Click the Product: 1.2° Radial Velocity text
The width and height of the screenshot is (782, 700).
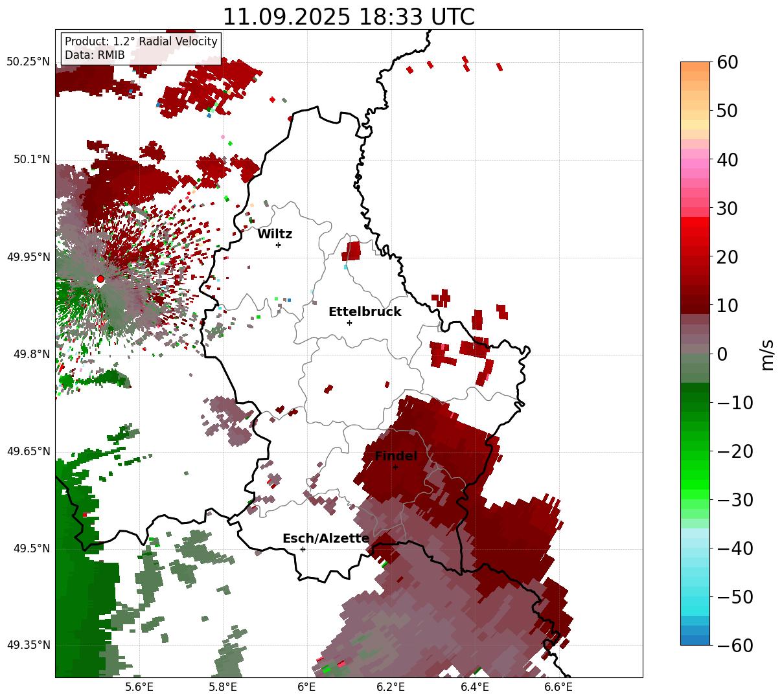pos(141,41)
